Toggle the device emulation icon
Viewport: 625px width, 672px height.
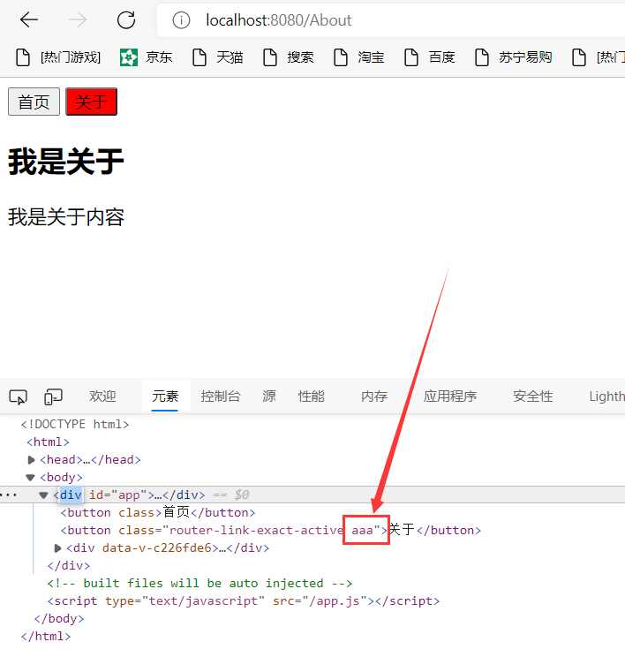(53, 396)
